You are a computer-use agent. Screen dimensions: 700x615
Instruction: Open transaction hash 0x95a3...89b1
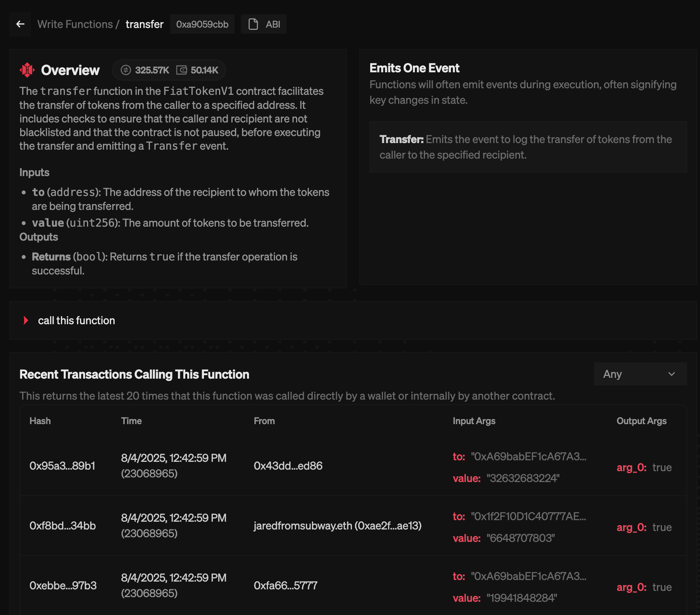pos(63,466)
